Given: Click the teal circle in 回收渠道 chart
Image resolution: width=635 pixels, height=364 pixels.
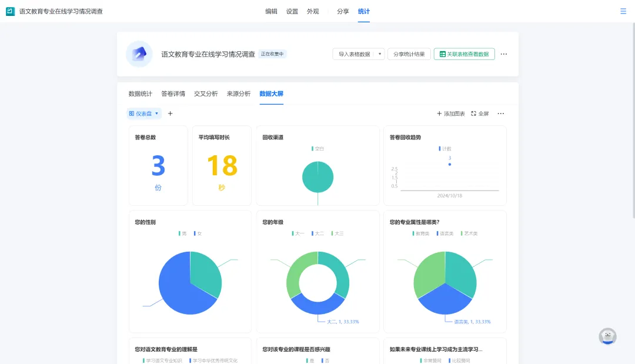Looking at the screenshot, I should [x=318, y=177].
